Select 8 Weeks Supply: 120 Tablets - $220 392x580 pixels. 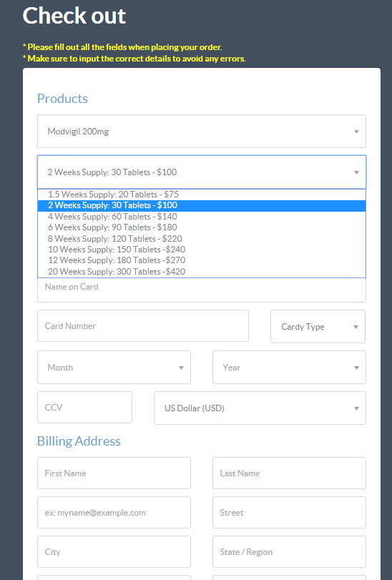(x=202, y=239)
